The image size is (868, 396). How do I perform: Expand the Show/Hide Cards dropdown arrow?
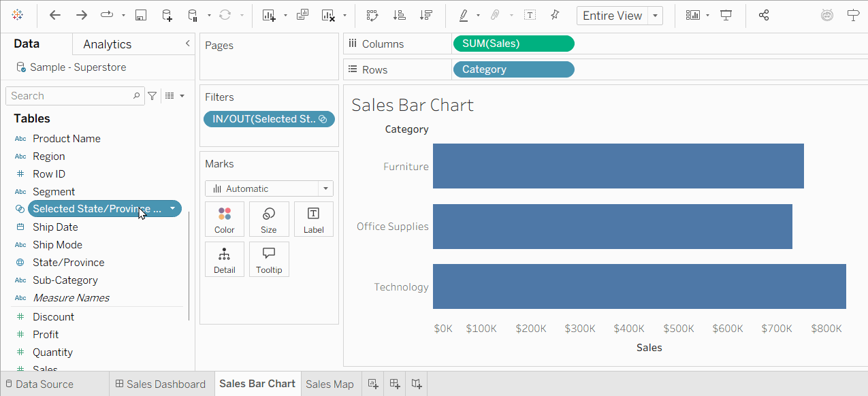click(x=708, y=15)
